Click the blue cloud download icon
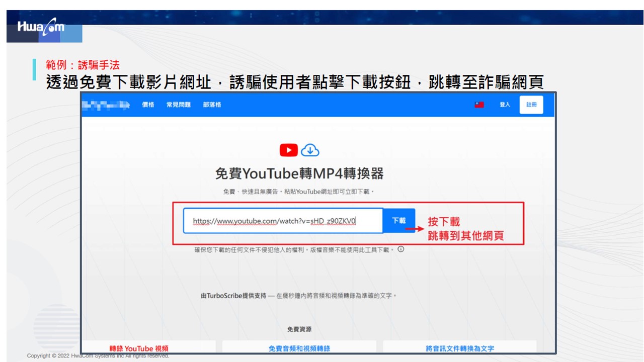 coord(310,150)
